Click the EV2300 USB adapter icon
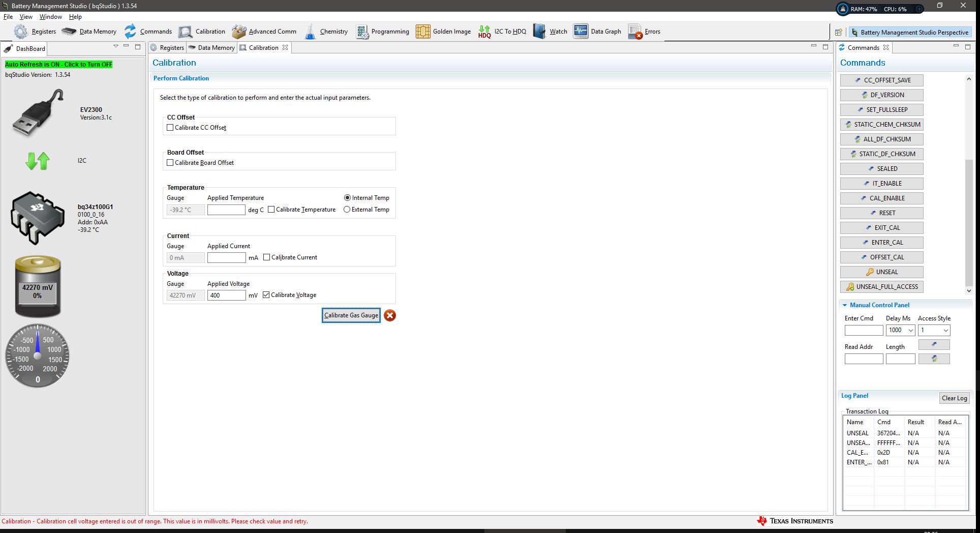This screenshot has width=980, height=533. point(39,112)
